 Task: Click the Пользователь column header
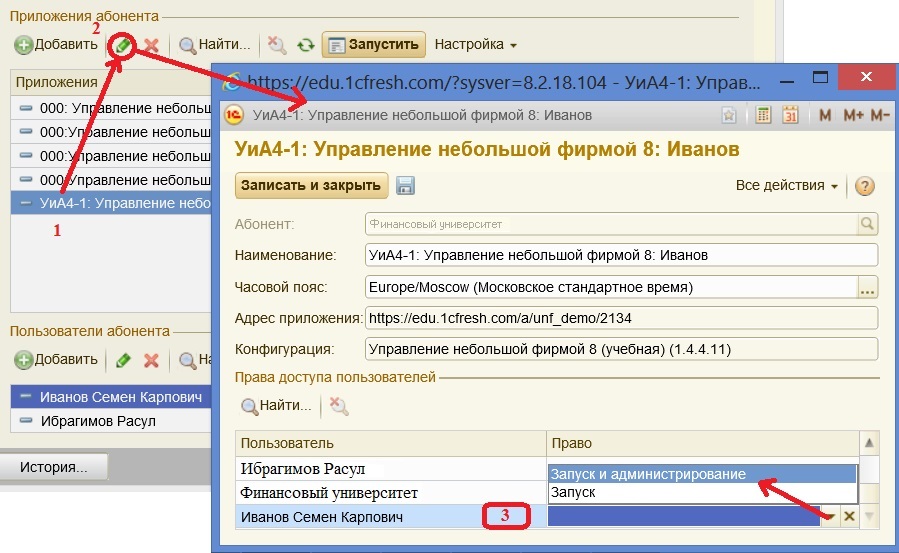390,443
